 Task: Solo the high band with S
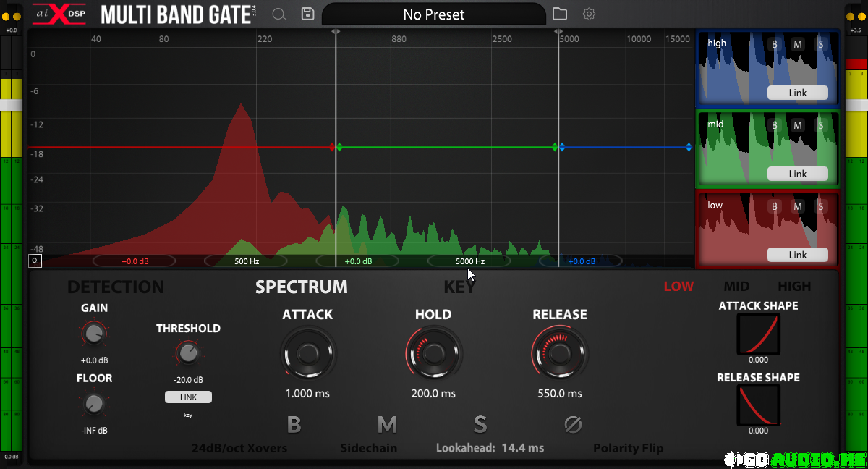(x=821, y=44)
